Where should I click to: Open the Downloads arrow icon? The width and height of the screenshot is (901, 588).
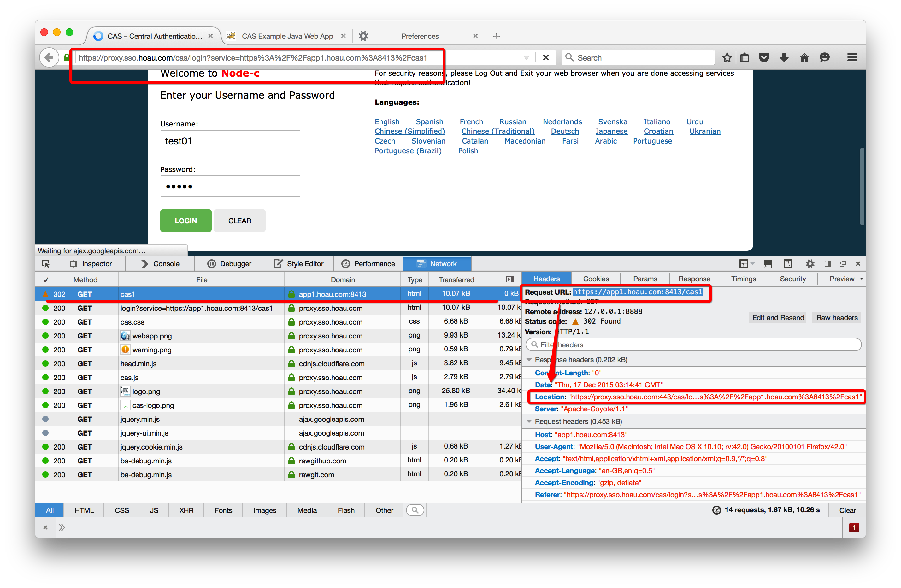pos(784,57)
